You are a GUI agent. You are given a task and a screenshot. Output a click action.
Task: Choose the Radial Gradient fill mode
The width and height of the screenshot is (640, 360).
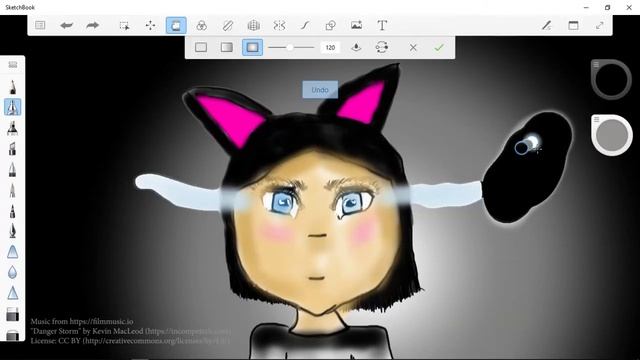tap(253, 47)
